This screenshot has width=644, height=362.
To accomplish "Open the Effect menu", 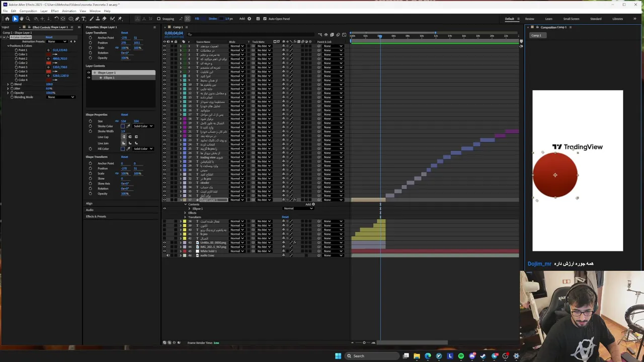I will coord(54,11).
